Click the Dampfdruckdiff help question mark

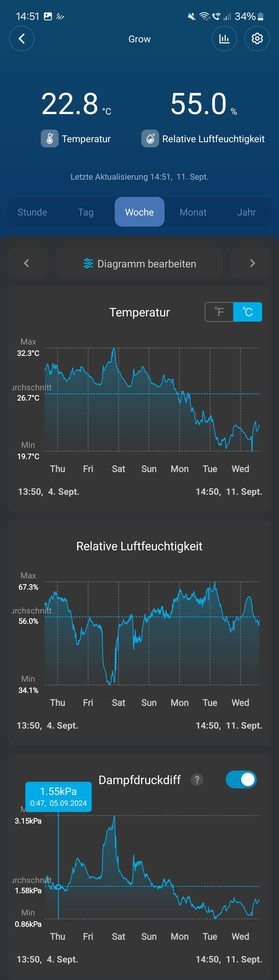pyautogui.click(x=197, y=779)
